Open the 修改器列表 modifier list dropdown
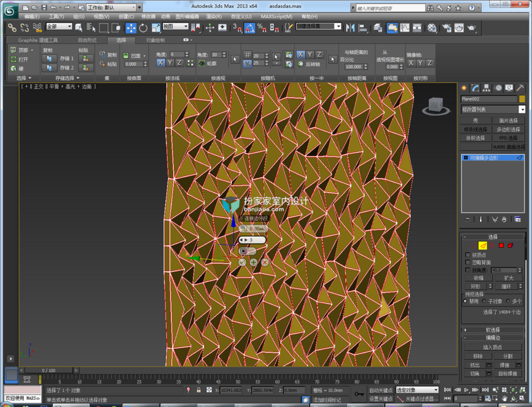 click(492, 109)
